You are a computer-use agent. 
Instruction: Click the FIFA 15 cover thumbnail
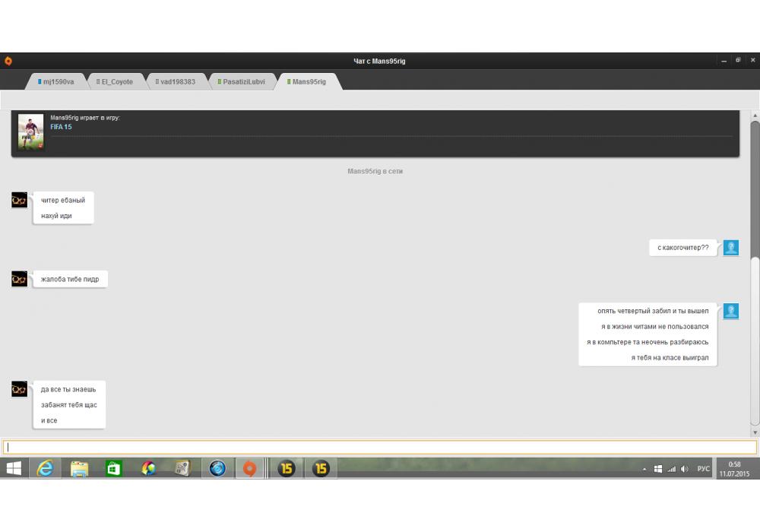click(x=30, y=132)
